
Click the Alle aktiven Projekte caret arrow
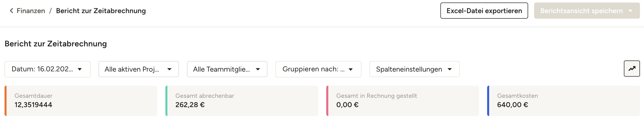click(x=169, y=69)
